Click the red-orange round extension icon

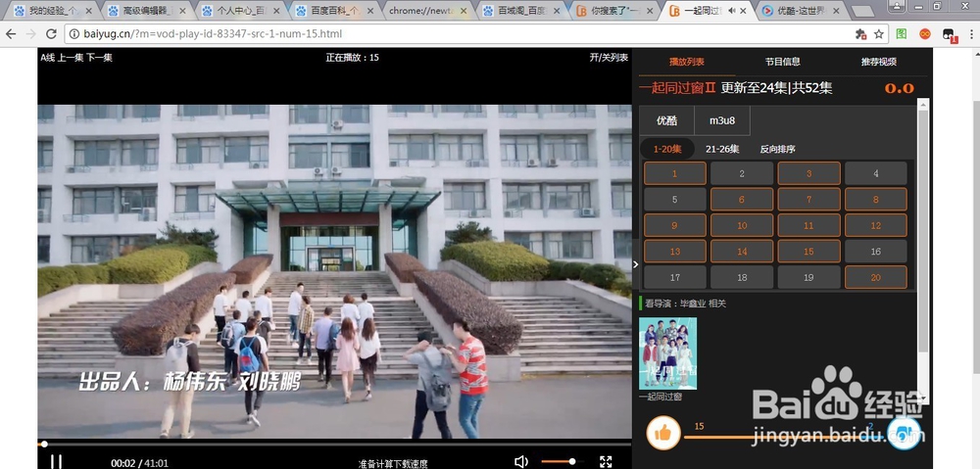(x=925, y=33)
